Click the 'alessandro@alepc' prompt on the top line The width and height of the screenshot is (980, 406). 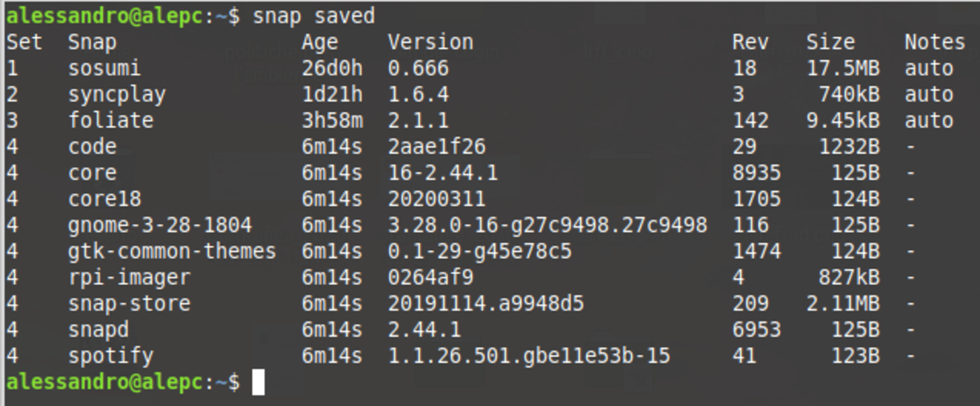click(105, 15)
